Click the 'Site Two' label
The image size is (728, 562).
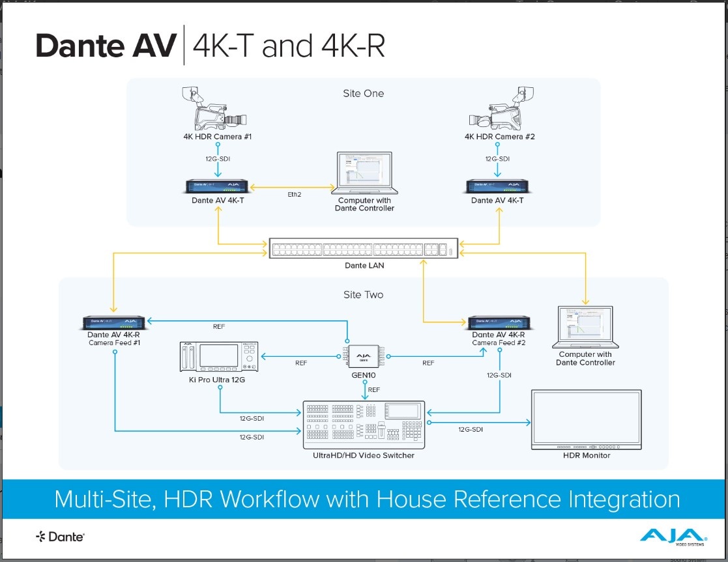(x=364, y=295)
